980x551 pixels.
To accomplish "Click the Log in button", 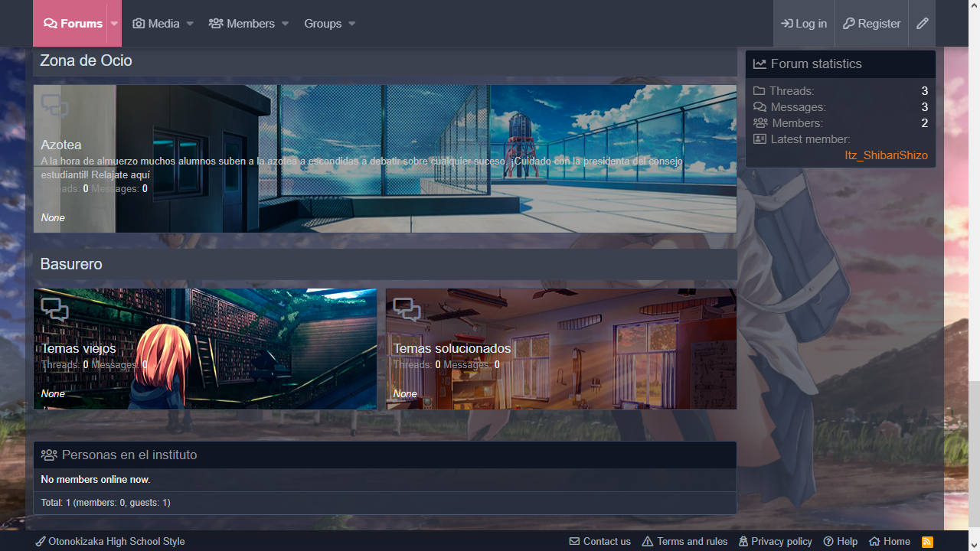I will (x=804, y=24).
